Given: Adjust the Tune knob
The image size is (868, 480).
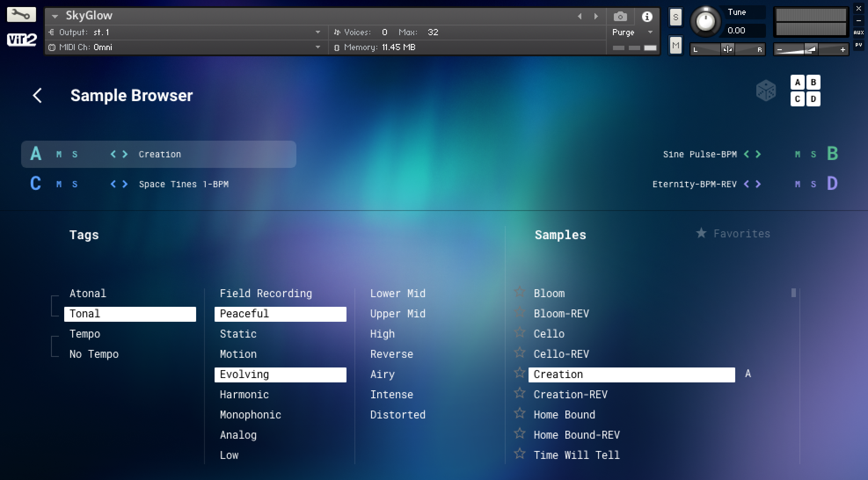Looking at the screenshot, I should [x=705, y=21].
